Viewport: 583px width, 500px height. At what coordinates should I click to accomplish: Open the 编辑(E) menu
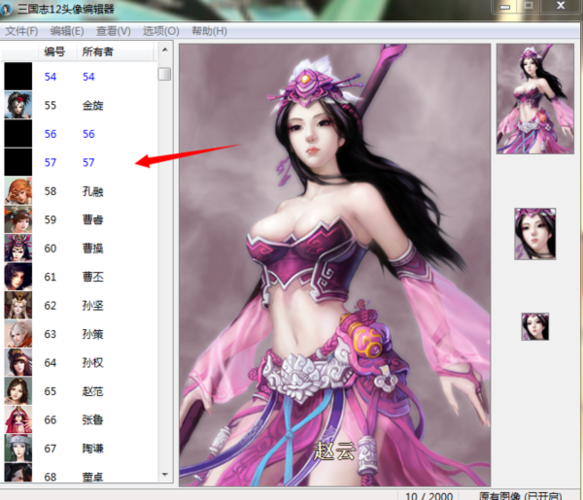pos(67,31)
